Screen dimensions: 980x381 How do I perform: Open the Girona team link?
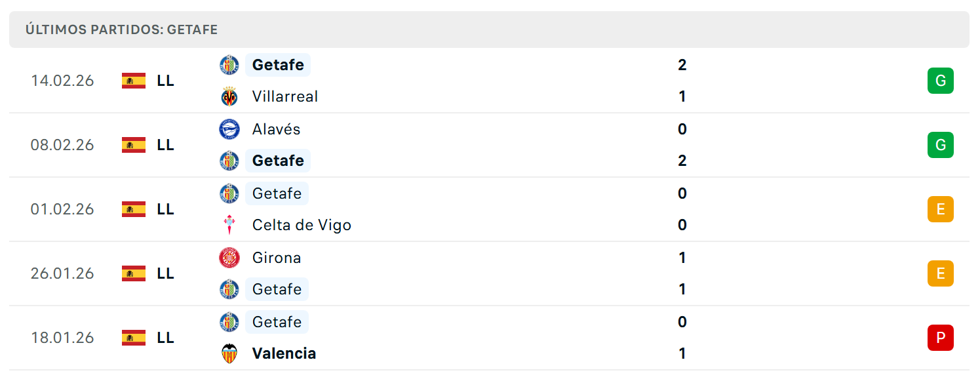[277, 258]
